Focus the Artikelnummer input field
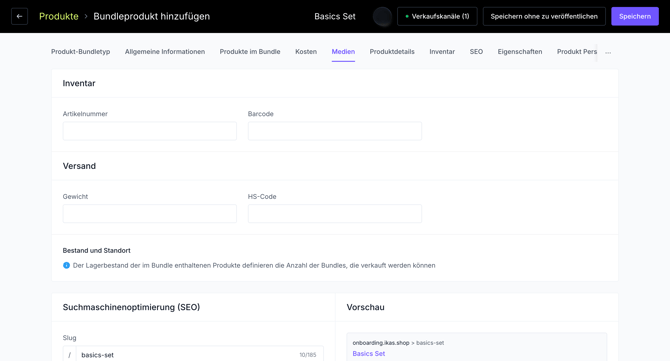 click(150, 131)
